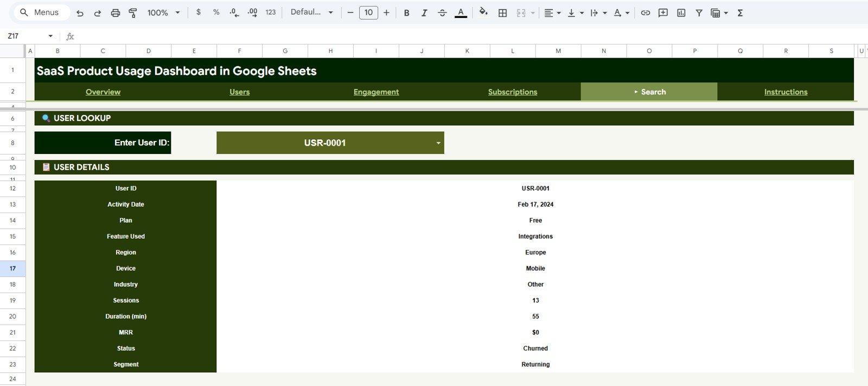
Task: Open the functions sigma menu
Action: pyautogui.click(x=740, y=13)
